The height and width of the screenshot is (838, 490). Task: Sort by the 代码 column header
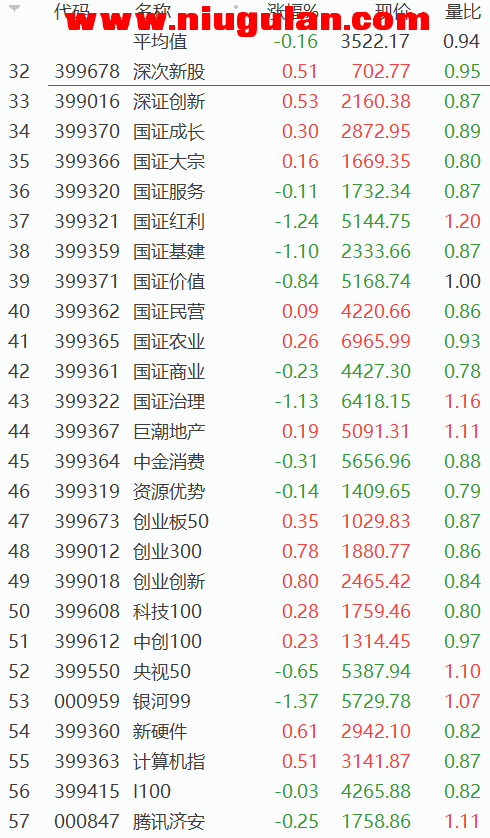point(72,11)
